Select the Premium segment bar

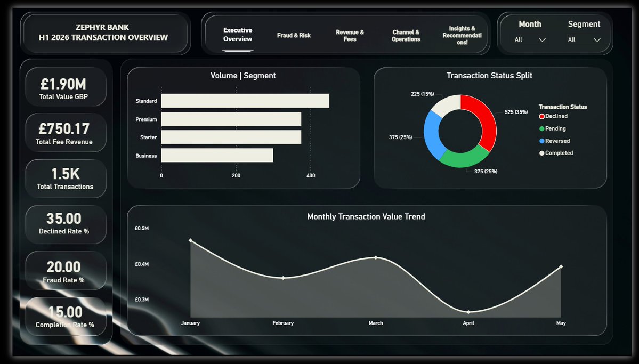click(231, 119)
